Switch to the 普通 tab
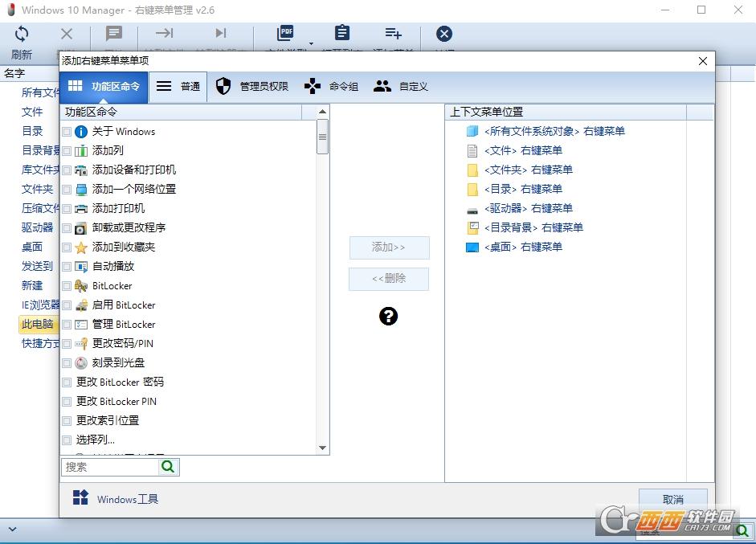This screenshot has height=544, width=756. click(x=178, y=87)
